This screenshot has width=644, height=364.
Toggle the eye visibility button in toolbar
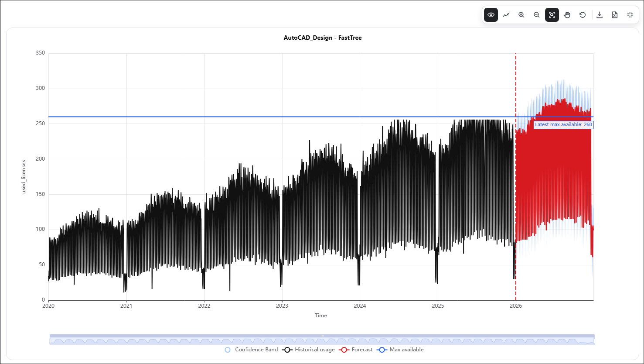tap(491, 15)
